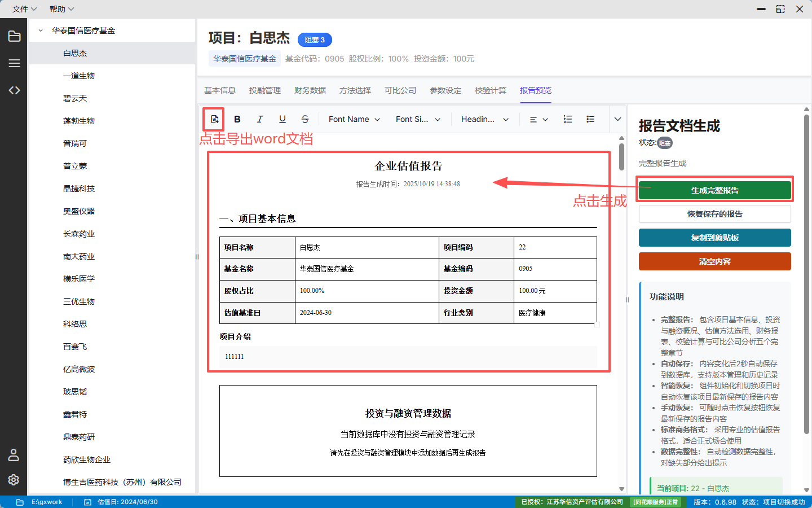The height and width of the screenshot is (508, 812).
Task: Toggle strikethrough formatting in editor toolbar
Action: coord(304,119)
